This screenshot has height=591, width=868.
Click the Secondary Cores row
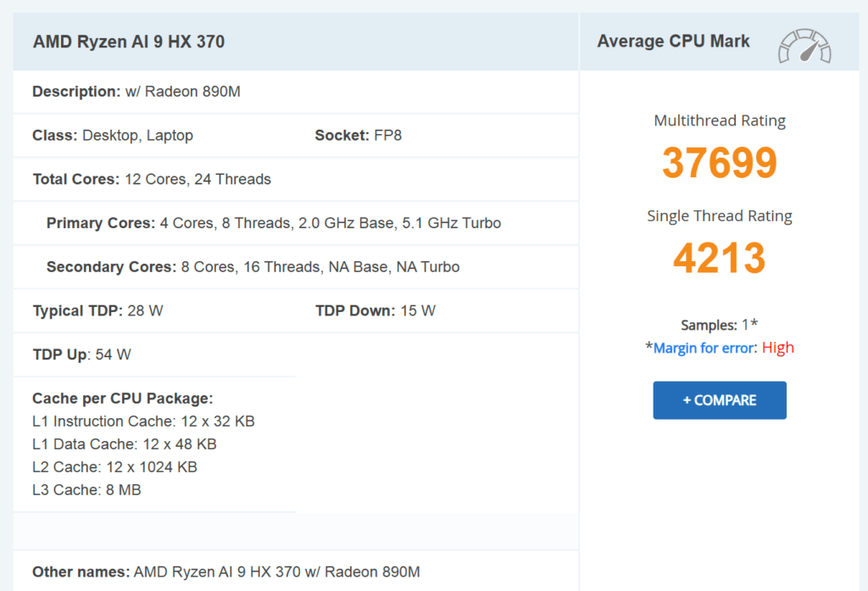pyautogui.click(x=296, y=266)
